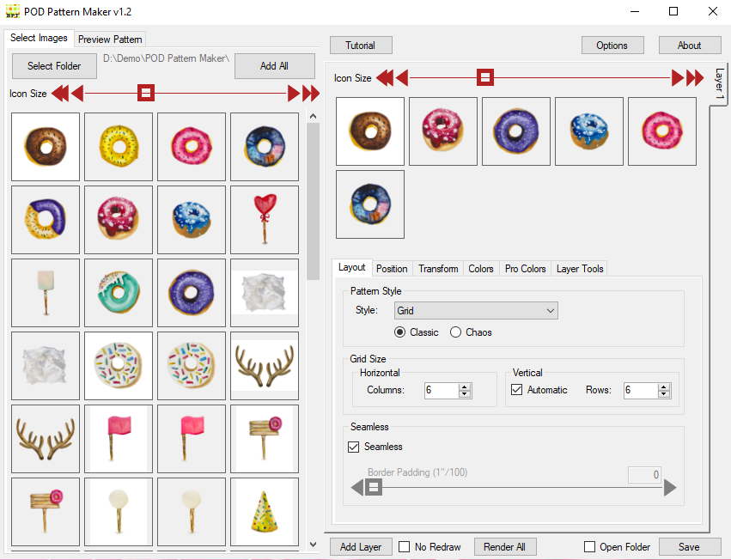Open the Position tab
This screenshot has width=731, height=560.
(392, 269)
